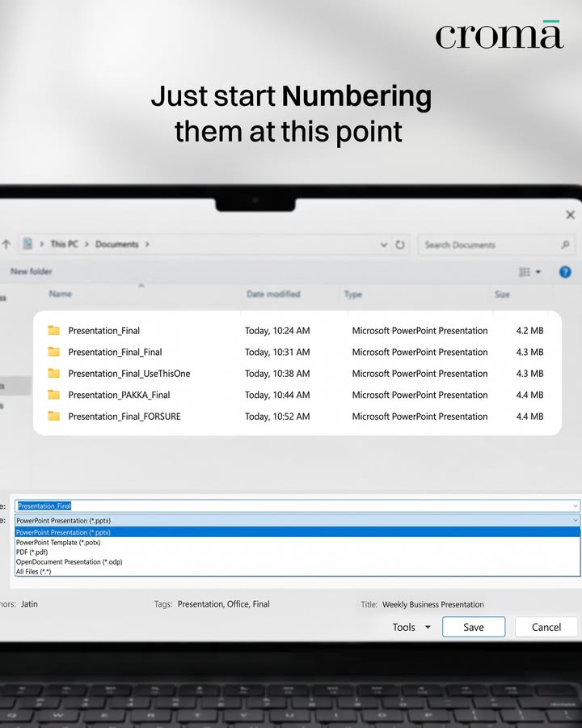Open the view options dropdown arrow
The image size is (582, 728).
point(538,272)
